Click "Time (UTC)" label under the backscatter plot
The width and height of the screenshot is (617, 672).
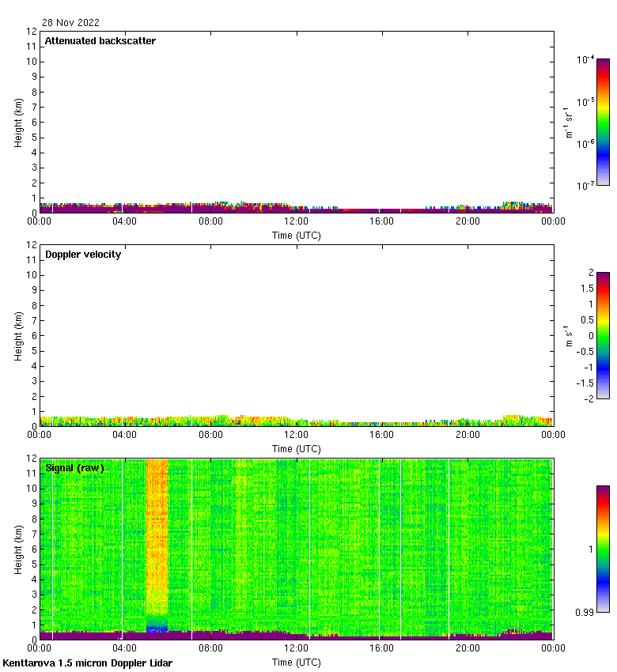(297, 236)
